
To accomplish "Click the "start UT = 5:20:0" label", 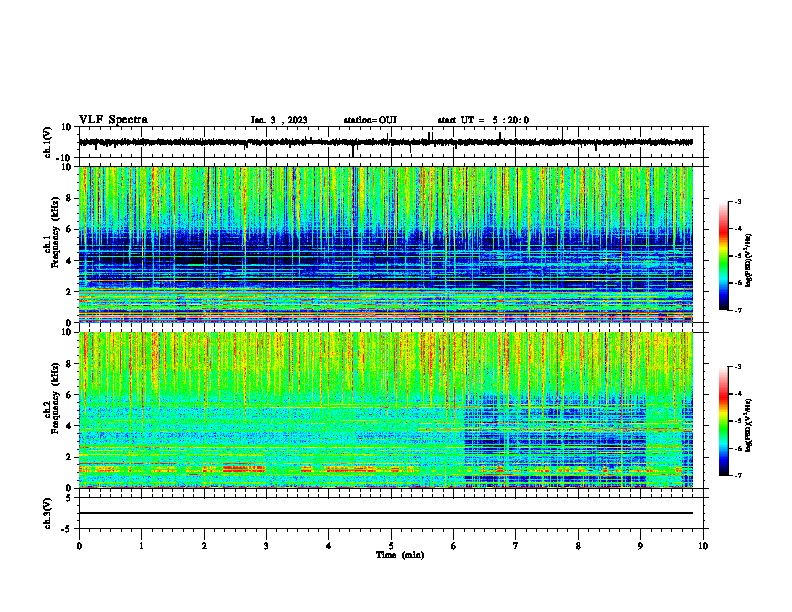I will 483,120.
